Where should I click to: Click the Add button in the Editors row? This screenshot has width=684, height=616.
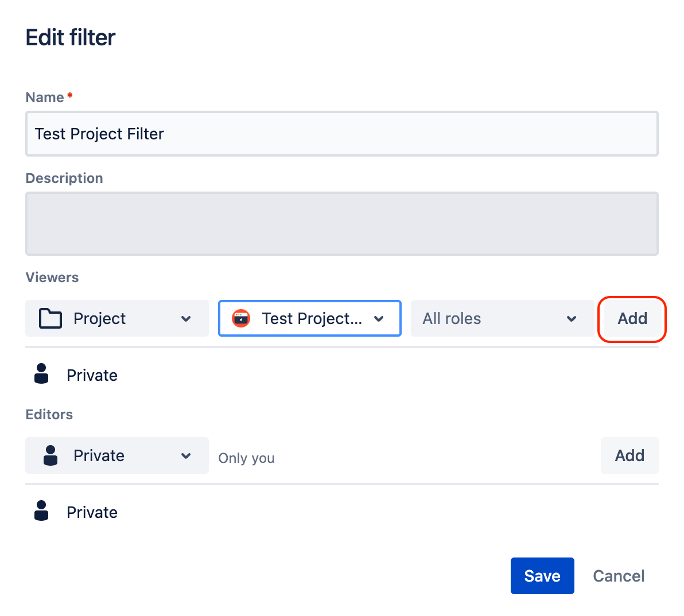(x=629, y=455)
